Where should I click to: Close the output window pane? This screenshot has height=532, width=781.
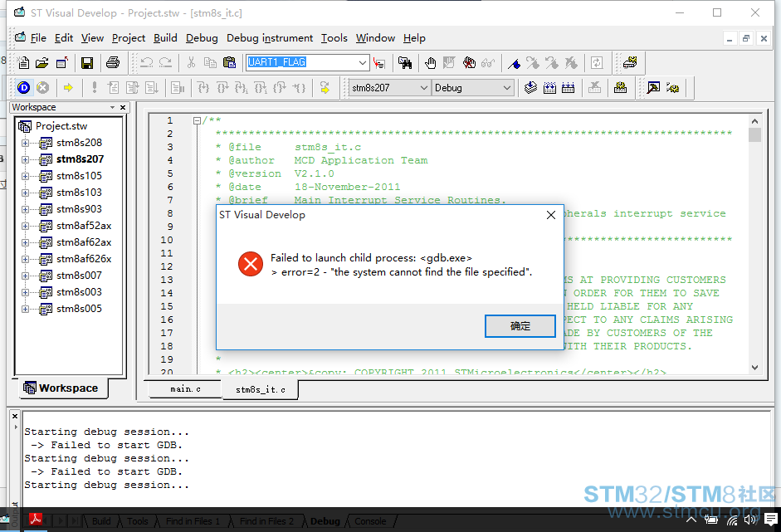tap(15, 417)
